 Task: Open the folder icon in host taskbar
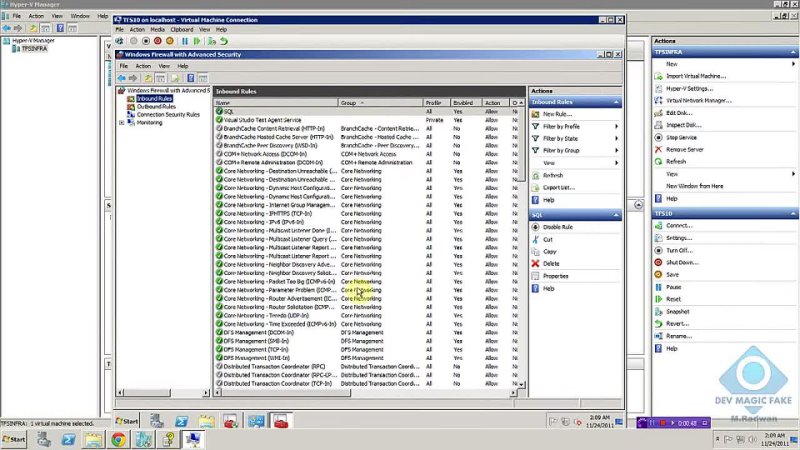[93, 439]
